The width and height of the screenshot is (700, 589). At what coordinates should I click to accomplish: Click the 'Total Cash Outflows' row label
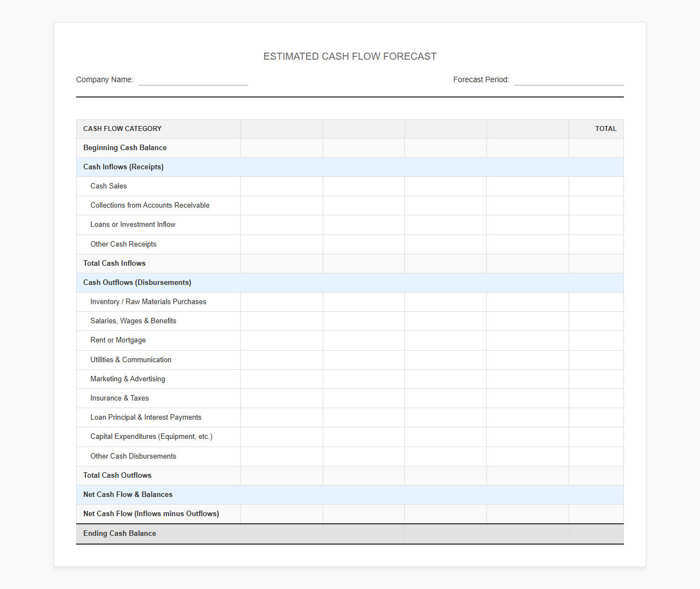click(x=117, y=476)
